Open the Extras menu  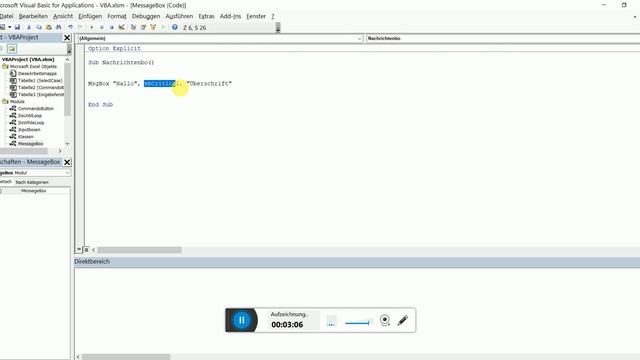[207, 16]
